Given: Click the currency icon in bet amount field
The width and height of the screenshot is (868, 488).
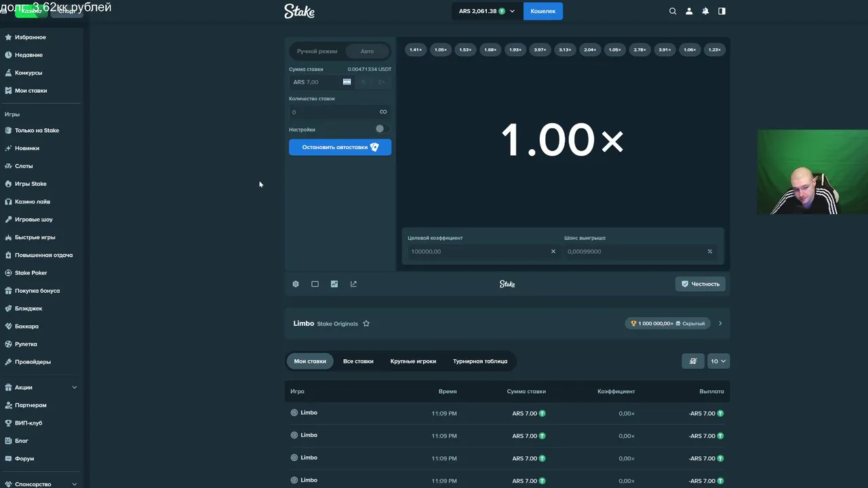Looking at the screenshot, I should (347, 82).
